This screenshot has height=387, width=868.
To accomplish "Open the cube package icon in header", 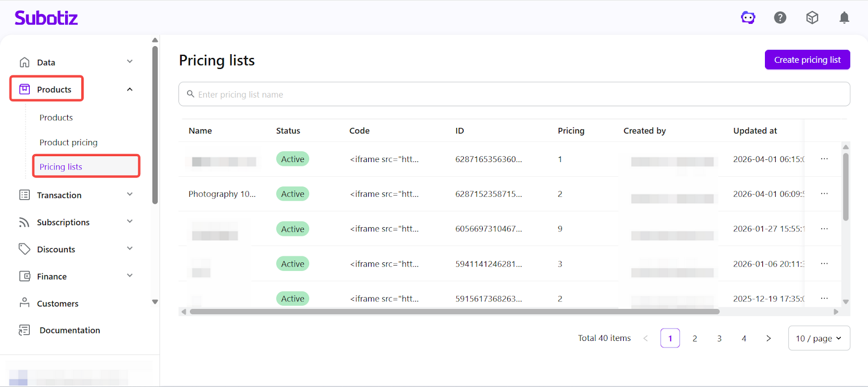I will tap(812, 18).
